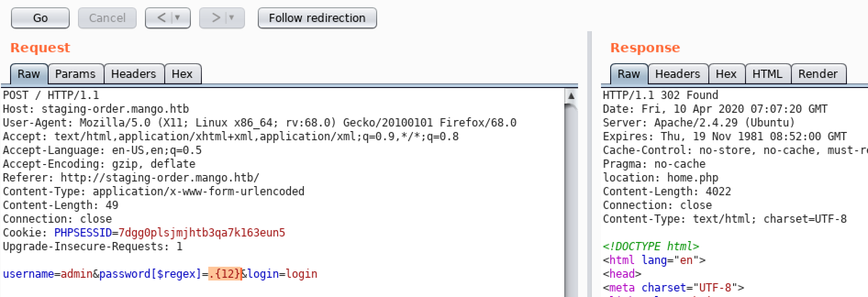Open the response Hex tab
Image resolution: width=868 pixels, height=297 pixels.
pos(726,74)
